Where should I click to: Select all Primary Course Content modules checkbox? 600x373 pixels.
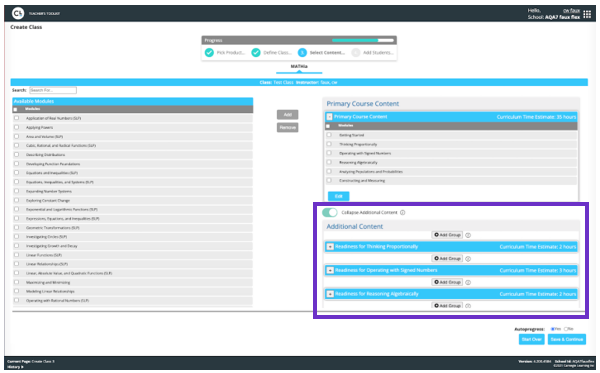(328, 126)
